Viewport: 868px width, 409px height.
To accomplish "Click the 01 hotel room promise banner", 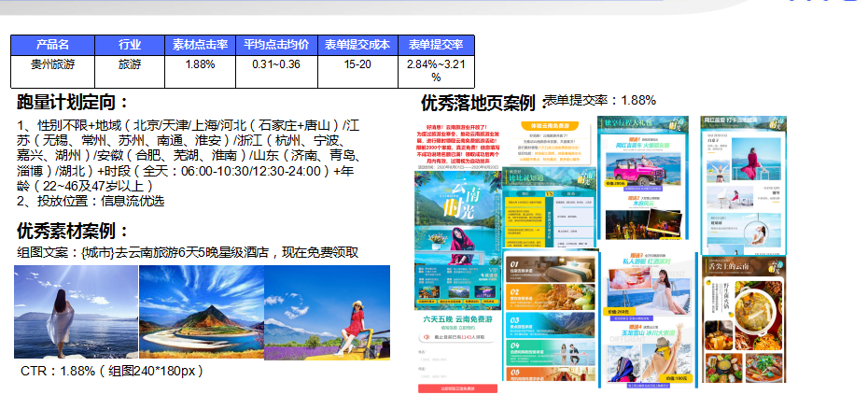I will 551,269.
